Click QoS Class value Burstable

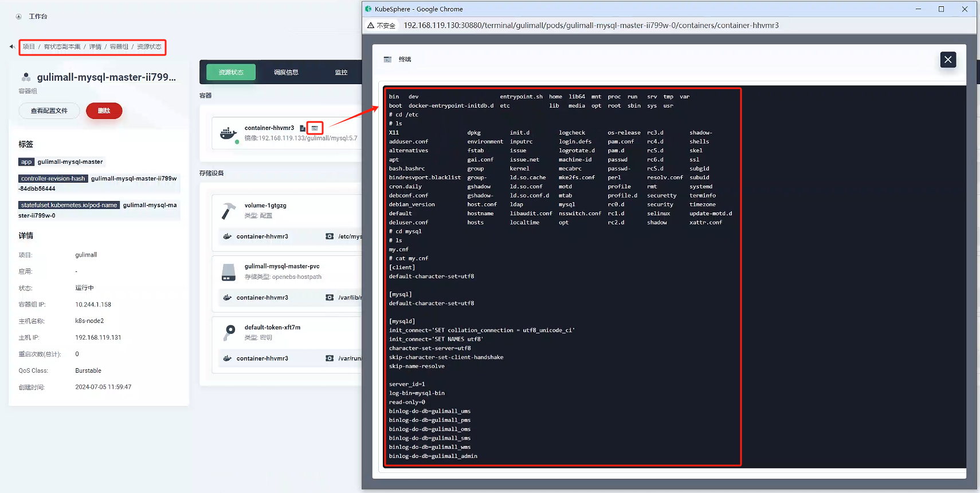(x=88, y=371)
